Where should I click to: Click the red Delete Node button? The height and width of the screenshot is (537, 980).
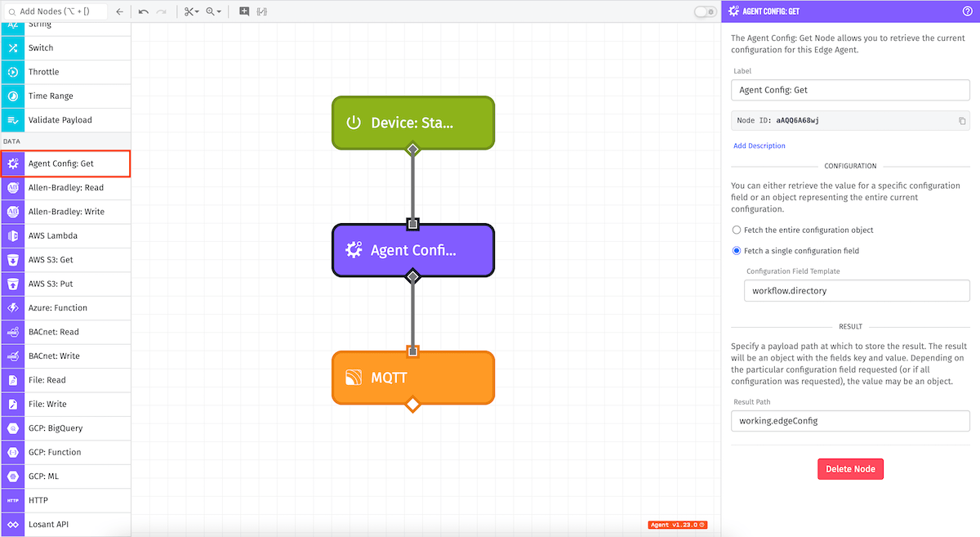point(850,469)
